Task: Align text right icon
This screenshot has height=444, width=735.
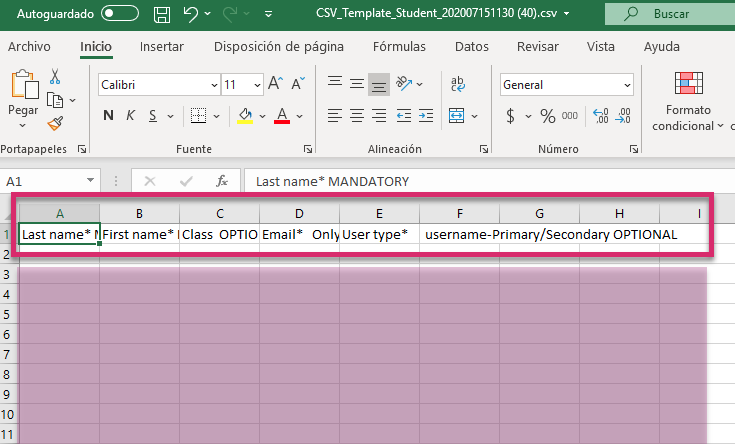Action: click(379, 115)
